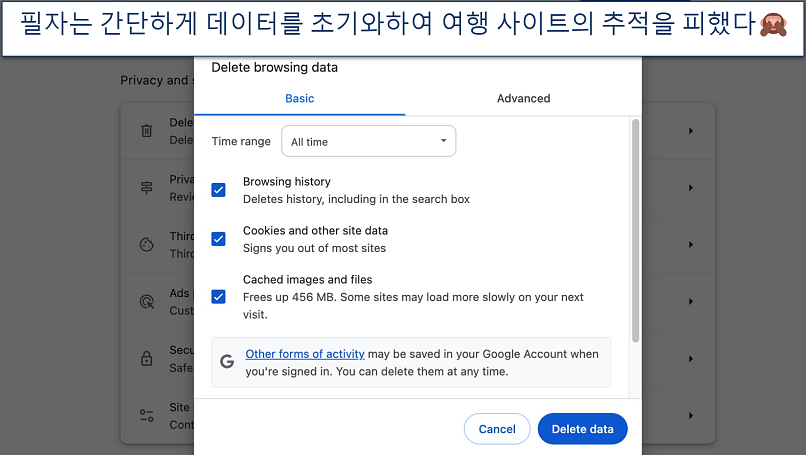This screenshot has width=806, height=455.
Task: Expand the Site settings row arrow on right
Action: pyautogui.click(x=690, y=415)
